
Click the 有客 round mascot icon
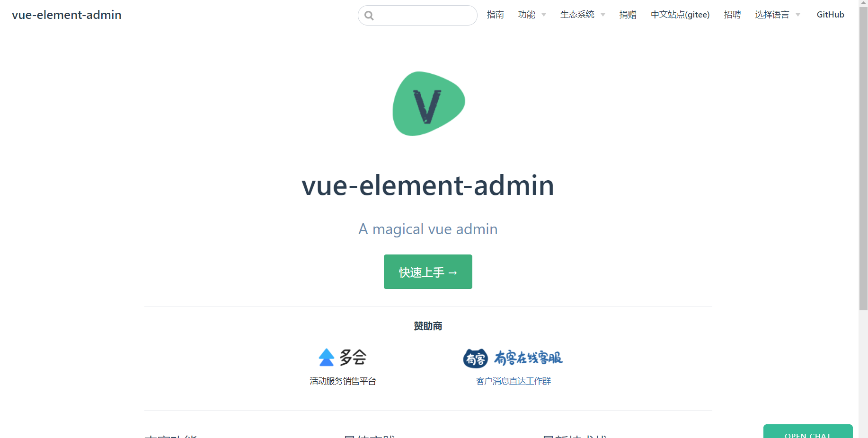pos(476,359)
